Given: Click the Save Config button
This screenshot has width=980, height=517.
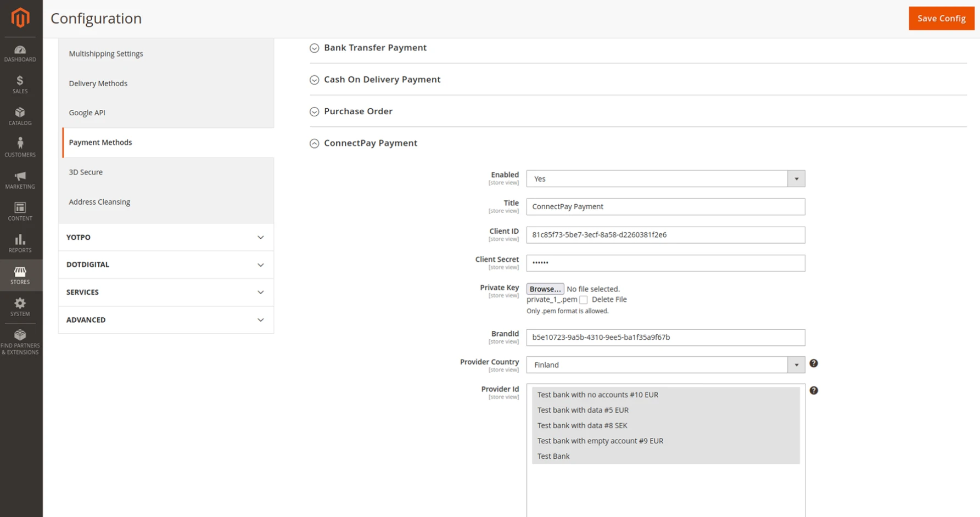Looking at the screenshot, I should coord(941,18).
